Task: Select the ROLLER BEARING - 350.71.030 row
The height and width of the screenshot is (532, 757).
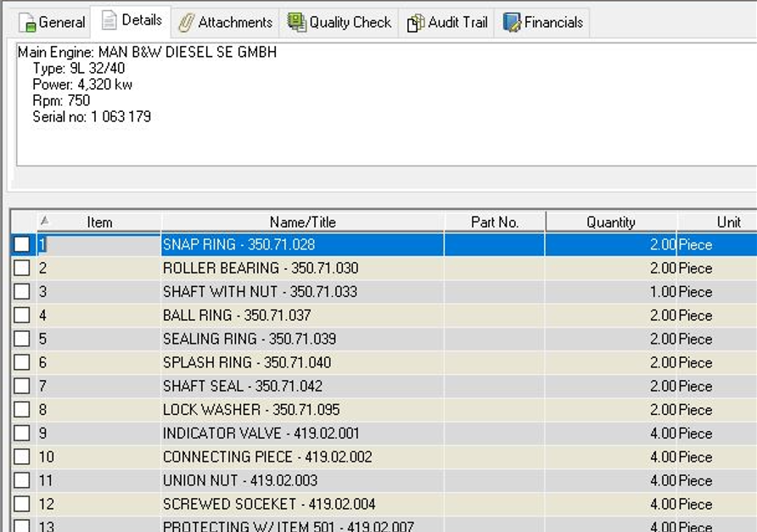Action: [261, 269]
